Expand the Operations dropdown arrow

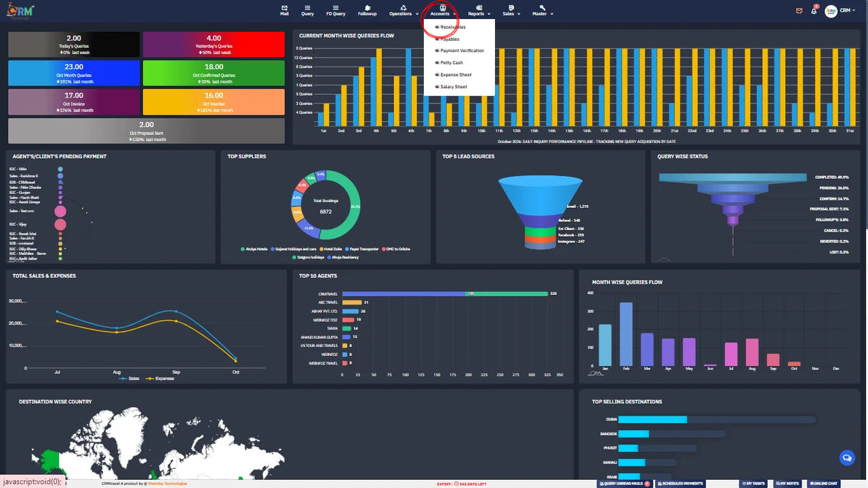pos(417,14)
